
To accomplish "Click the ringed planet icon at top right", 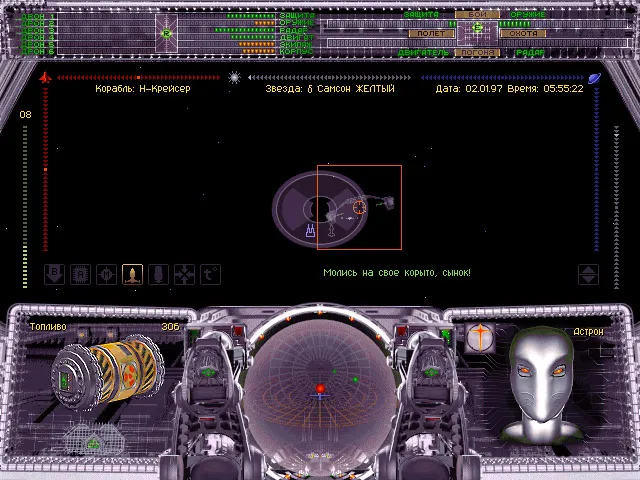I will click(x=594, y=77).
